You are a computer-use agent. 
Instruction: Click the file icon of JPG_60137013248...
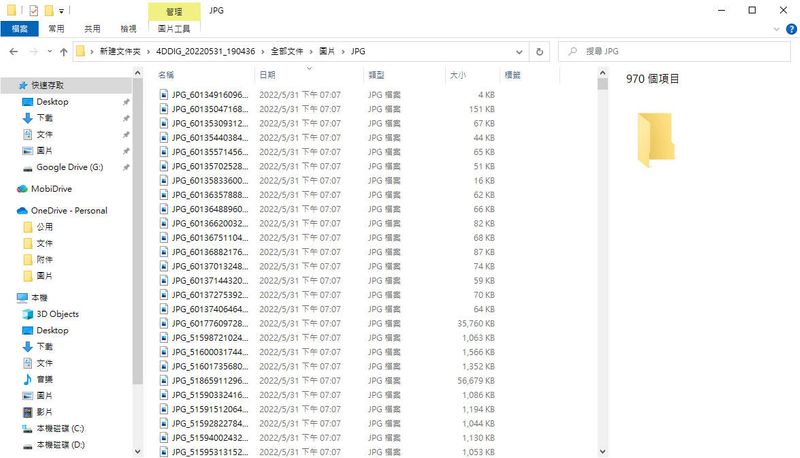point(164,266)
